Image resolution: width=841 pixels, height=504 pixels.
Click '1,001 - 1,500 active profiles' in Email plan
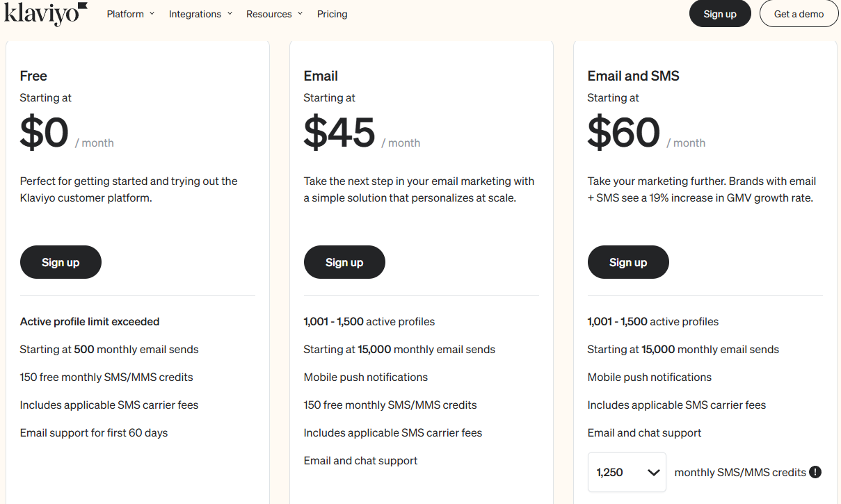[369, 321]
